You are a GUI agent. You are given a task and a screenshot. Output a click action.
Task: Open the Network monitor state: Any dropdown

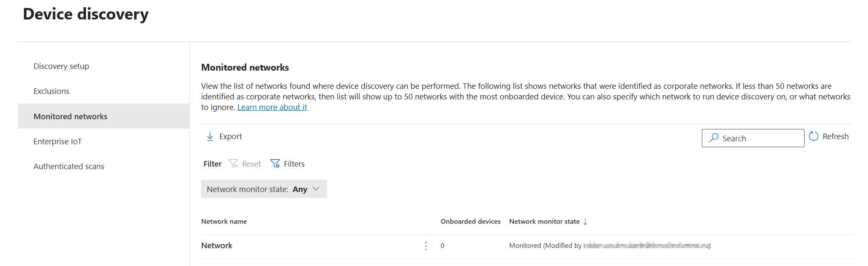coord(257,189)
